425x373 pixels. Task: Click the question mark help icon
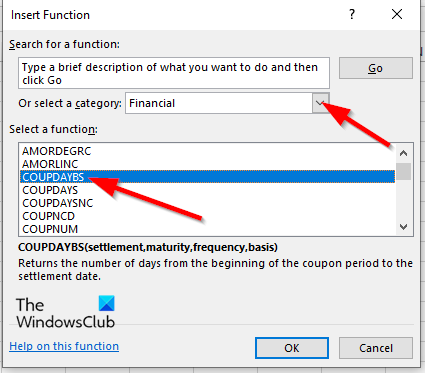tap(352, 14)
